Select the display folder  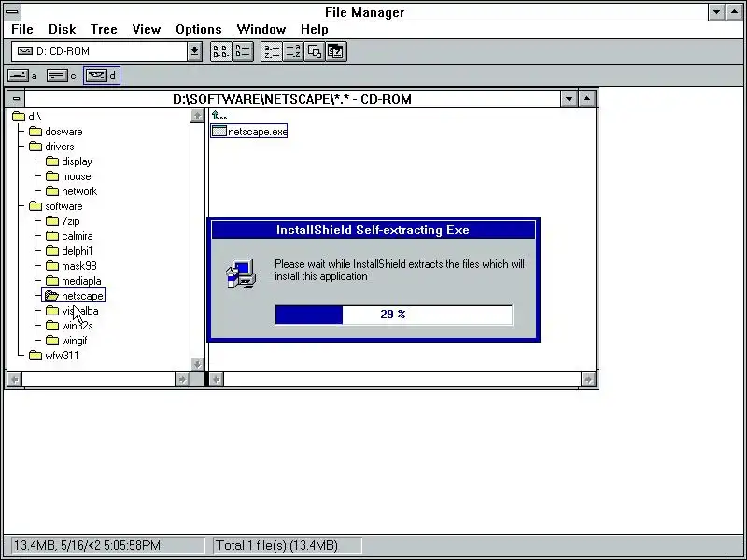click(68, 161)
